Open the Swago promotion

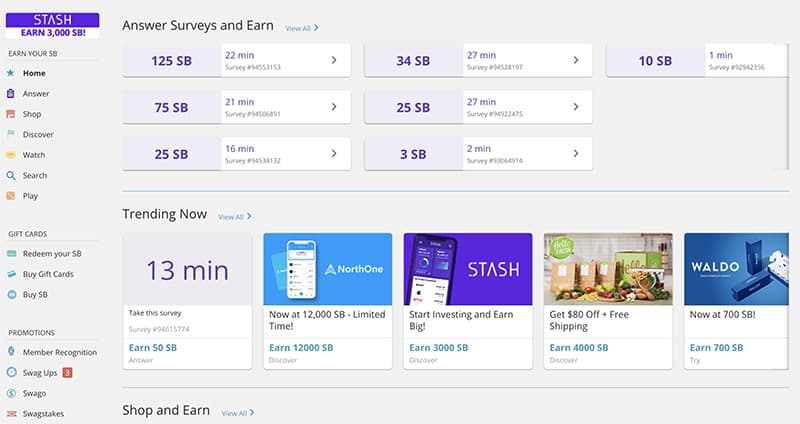tap(34, 393)
